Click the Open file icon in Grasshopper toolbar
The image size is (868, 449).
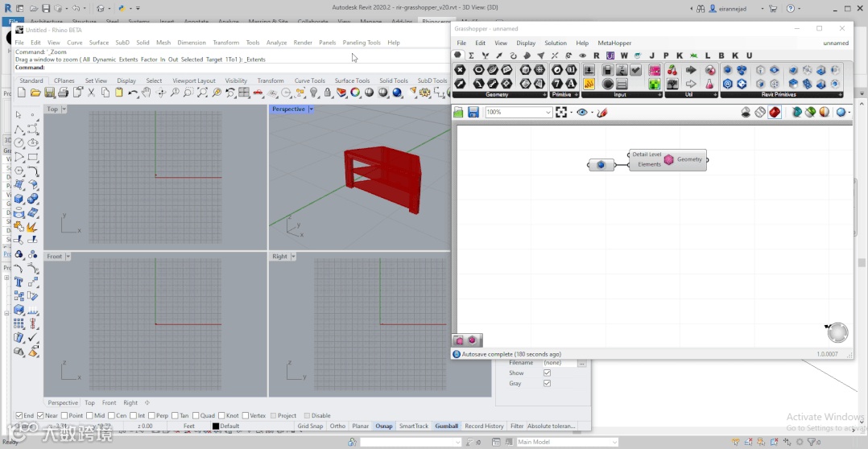[458, 113]
